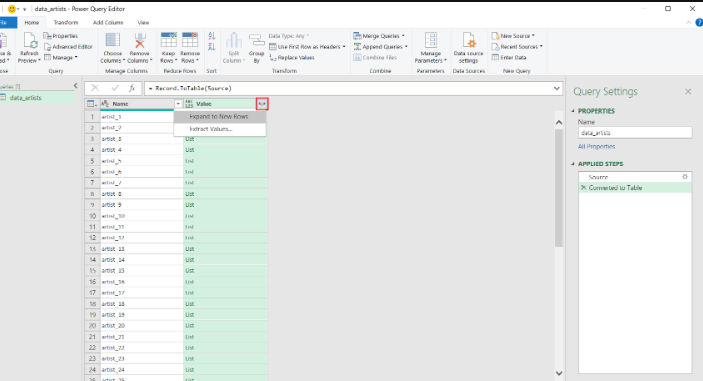
Task: Close the Query Settings pane
Action: click(688, 91)
